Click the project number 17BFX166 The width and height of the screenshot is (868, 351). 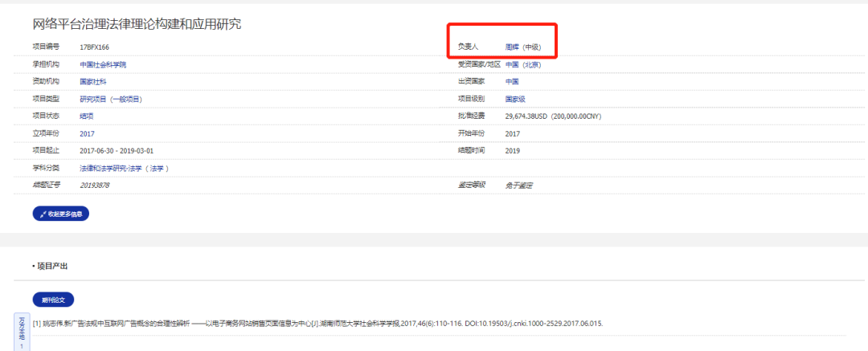(x=94, y=47)
